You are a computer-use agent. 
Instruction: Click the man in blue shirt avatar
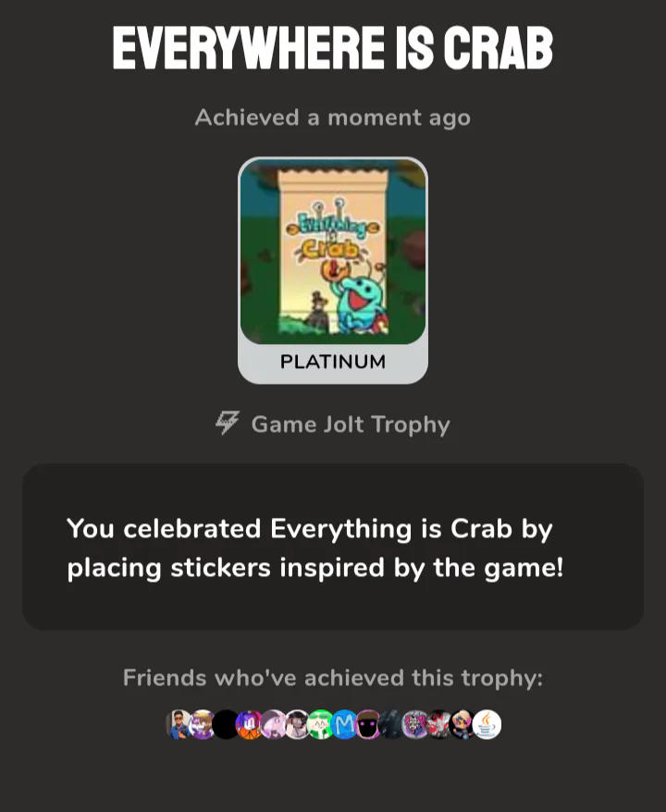(179, 724)
